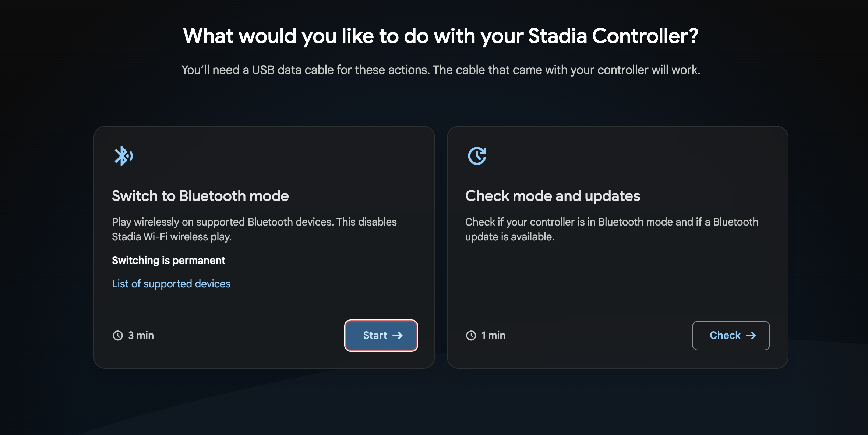Open the List of supported devices link
Screen dimensions: 868x435
coord(171,284)
